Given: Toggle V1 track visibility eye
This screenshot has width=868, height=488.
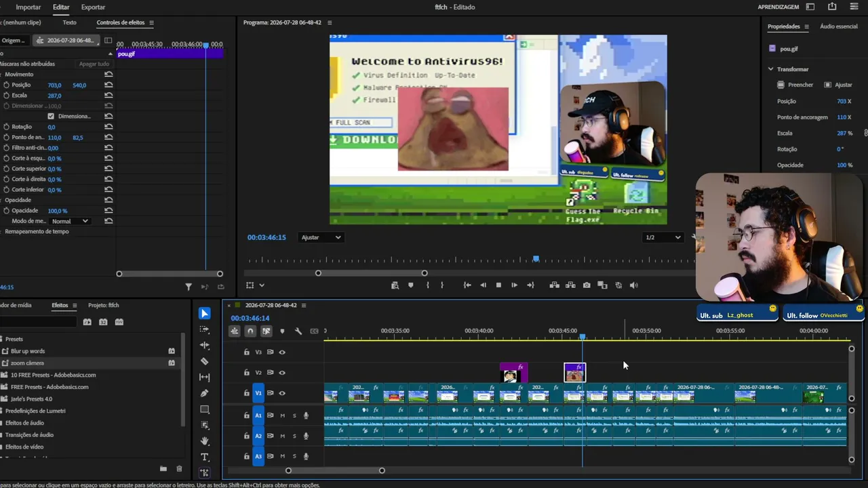Looking at the screenshot, I should click(x=282, y=393).
